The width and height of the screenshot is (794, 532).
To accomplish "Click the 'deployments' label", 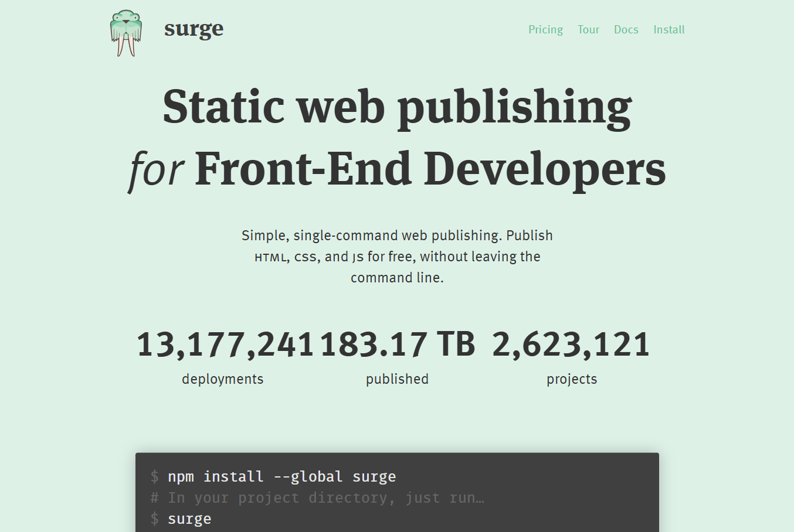I will (x=223, y=379).
